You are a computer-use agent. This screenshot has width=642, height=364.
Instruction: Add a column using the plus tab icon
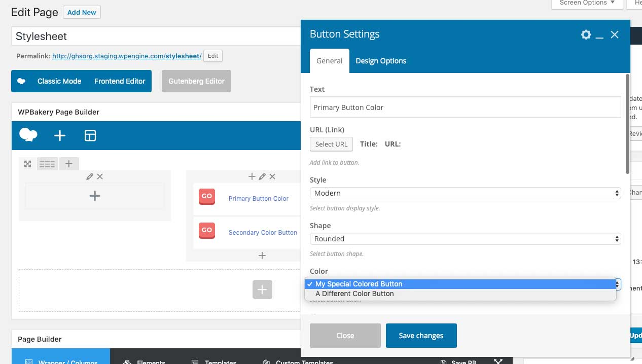(68, 163)
